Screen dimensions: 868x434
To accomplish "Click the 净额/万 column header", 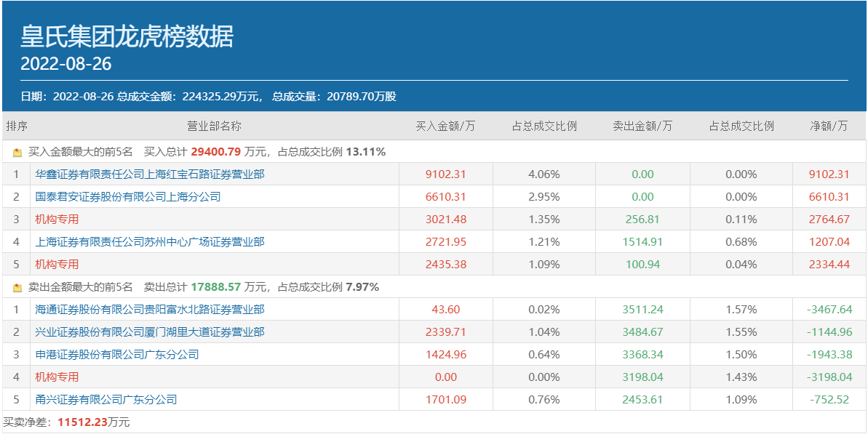I will (829, 126).
